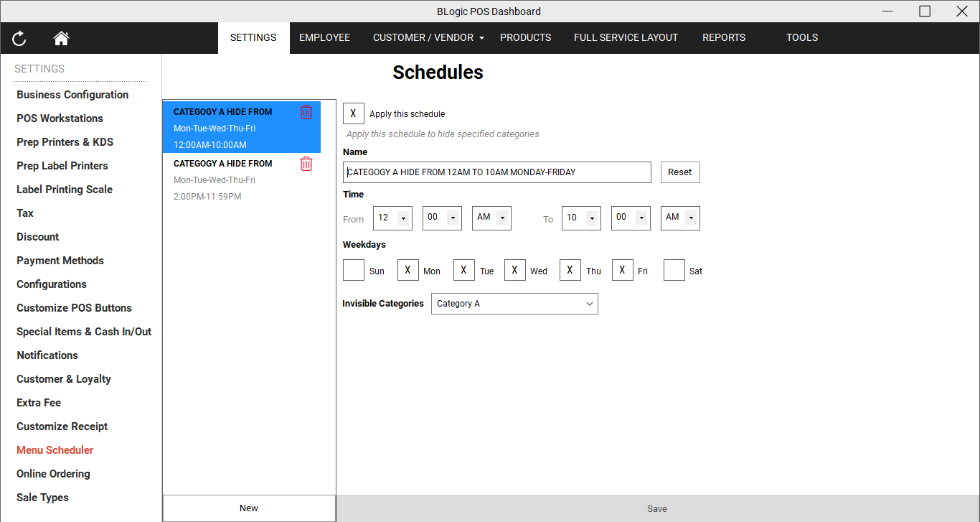Uncheck the Wed weekday checkbox

(x=515, y=270)
